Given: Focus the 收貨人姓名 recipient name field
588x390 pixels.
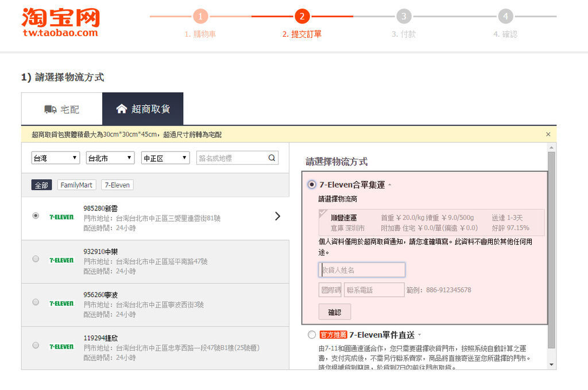Looking at the screenshot, I should [x=362, y=270].
